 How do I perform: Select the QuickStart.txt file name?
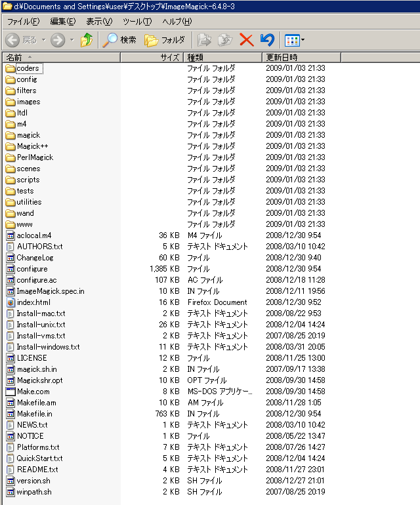tap(39, 458)
